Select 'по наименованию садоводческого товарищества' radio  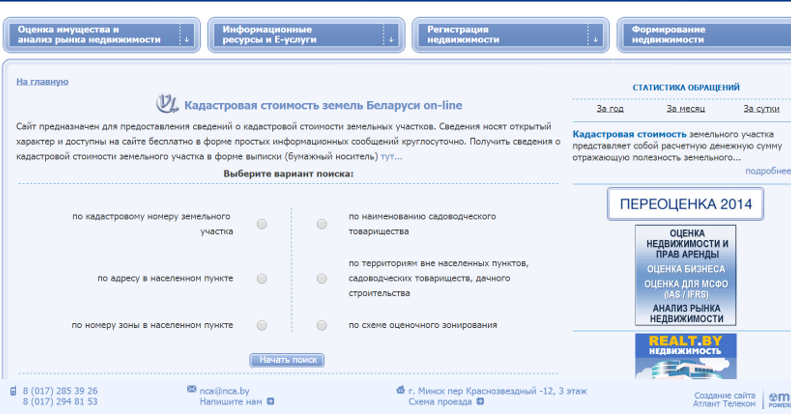[322, 224]
